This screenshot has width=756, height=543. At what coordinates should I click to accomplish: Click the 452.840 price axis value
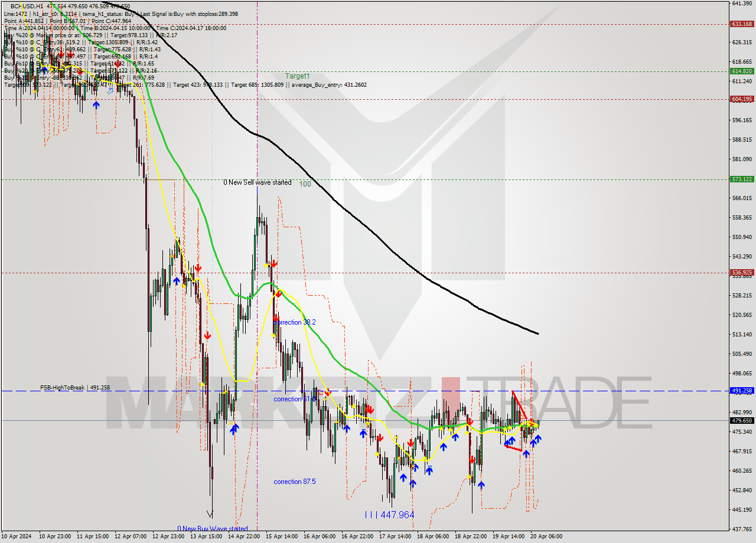742,490
